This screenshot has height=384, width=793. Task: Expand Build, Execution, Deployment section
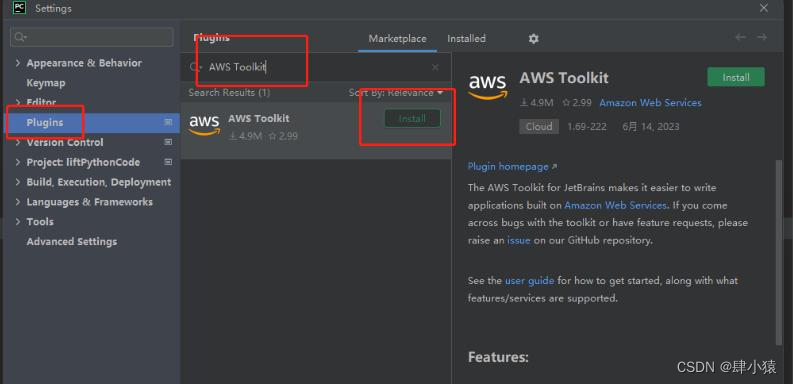pos(18,182)
